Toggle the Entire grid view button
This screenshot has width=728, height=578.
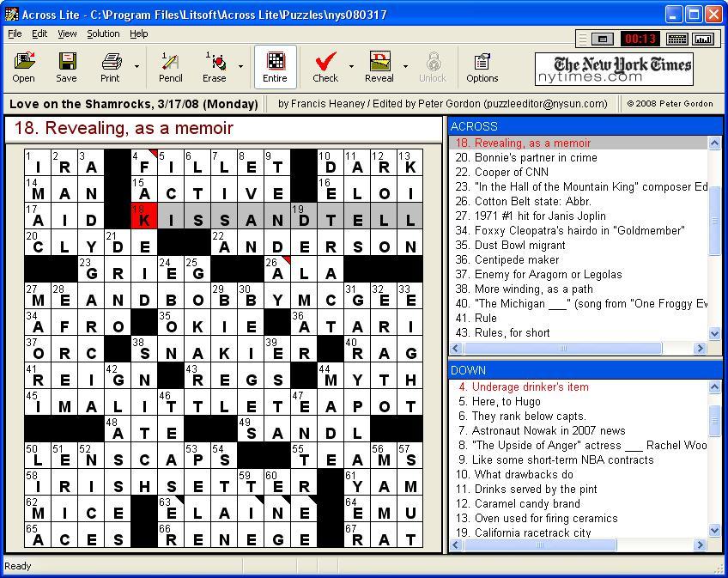[x=275, y=67]
